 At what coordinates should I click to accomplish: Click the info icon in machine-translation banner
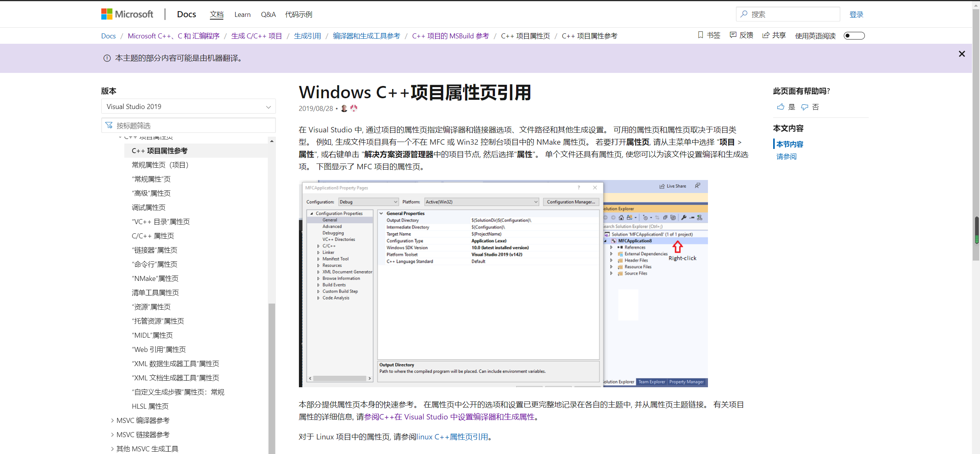pyautogui.click(x=107, y=58)
